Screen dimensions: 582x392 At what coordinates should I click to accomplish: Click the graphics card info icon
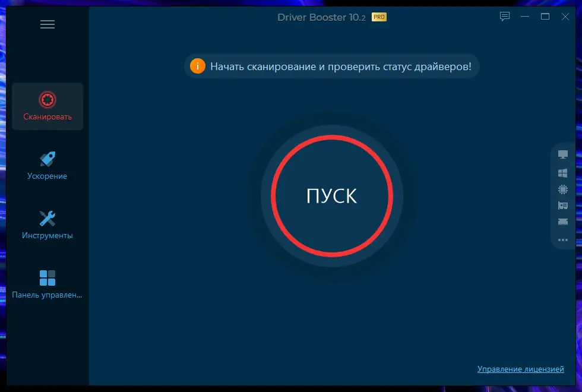coord(562,206)
